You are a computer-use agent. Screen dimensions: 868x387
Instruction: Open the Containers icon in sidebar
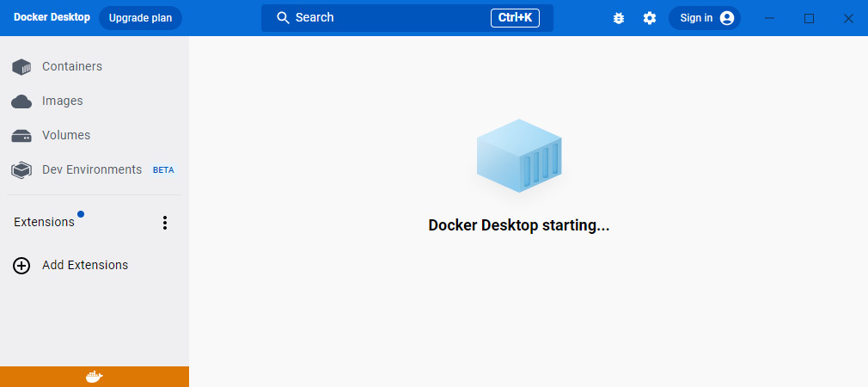pyautogui.click(x=21, y=67)
